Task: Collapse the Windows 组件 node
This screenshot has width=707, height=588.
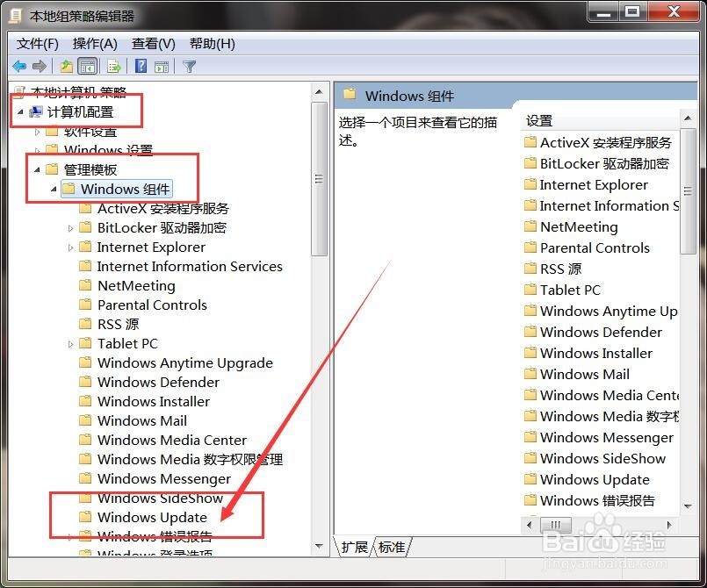Action: tap(54, 189)
